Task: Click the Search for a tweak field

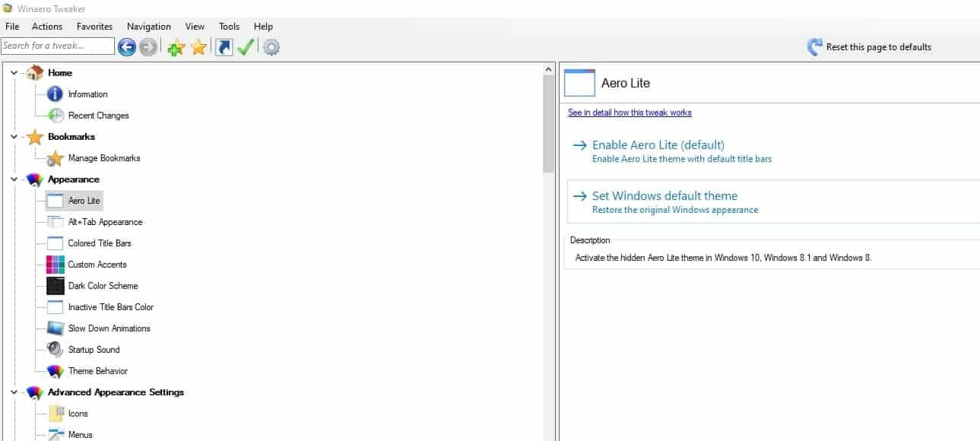Action: click(58, 46)
